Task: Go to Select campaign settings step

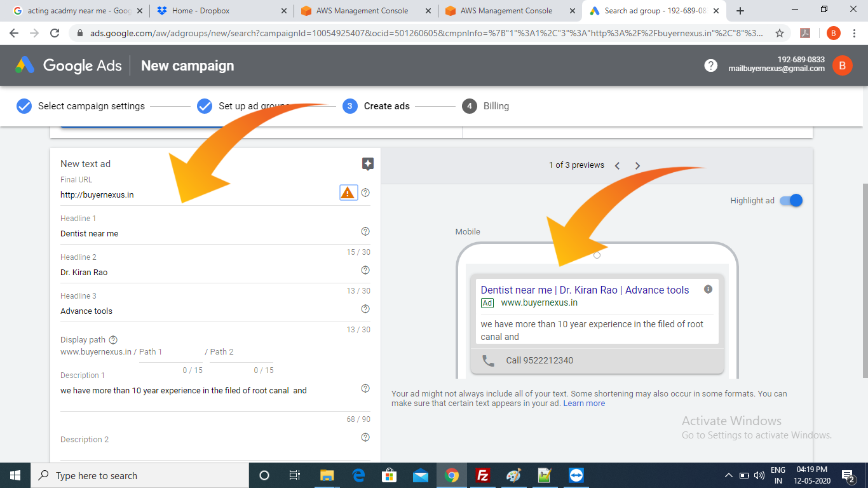Action: tap(81, 106)
